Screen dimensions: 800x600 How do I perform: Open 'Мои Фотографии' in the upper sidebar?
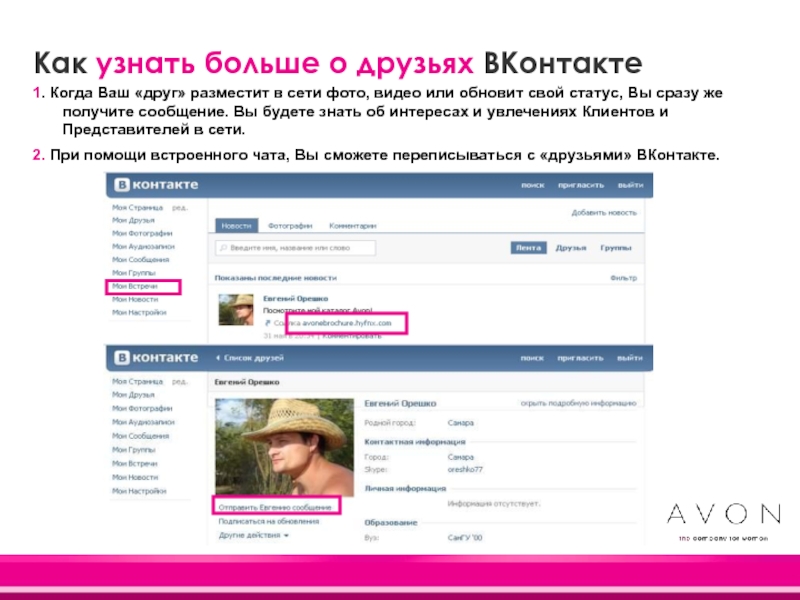[142, 233]
